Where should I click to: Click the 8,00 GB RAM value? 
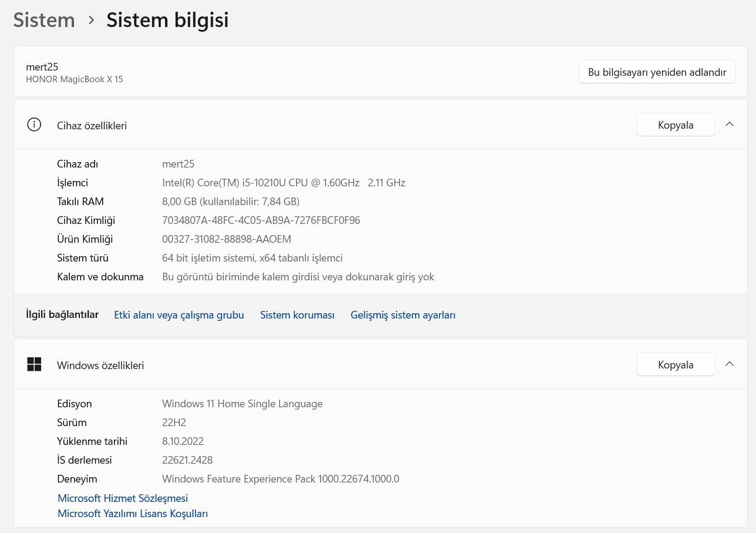tap(231, 202)
